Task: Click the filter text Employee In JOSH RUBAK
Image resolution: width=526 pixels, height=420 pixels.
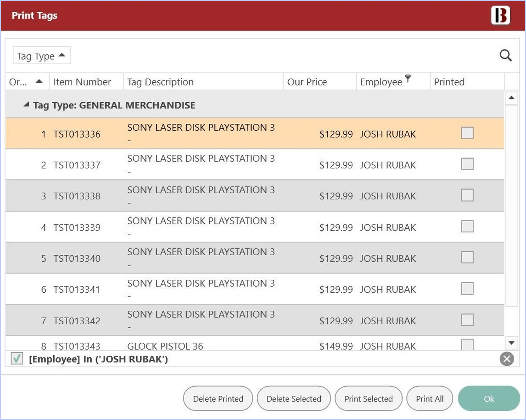Action: (x=98, y=359)
